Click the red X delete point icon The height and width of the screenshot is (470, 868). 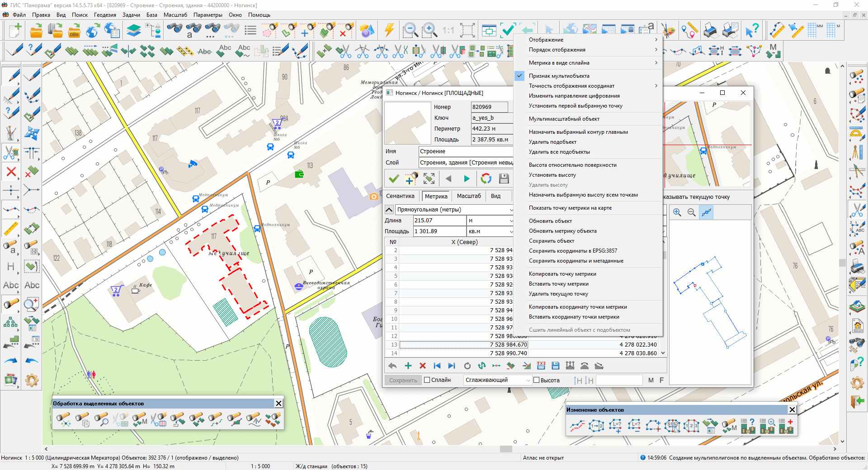click(x=423, y=366)
